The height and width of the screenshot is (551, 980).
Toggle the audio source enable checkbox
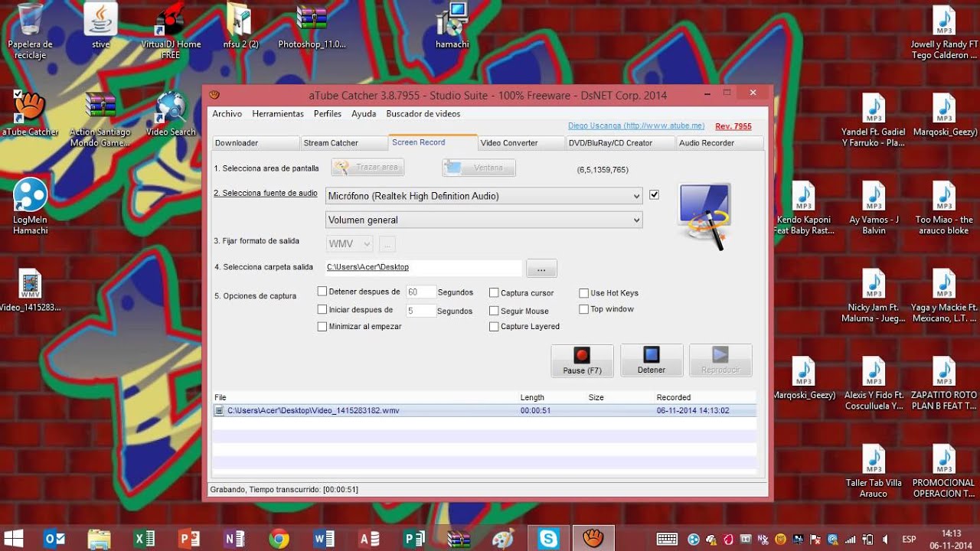click(x=654, y=195)
